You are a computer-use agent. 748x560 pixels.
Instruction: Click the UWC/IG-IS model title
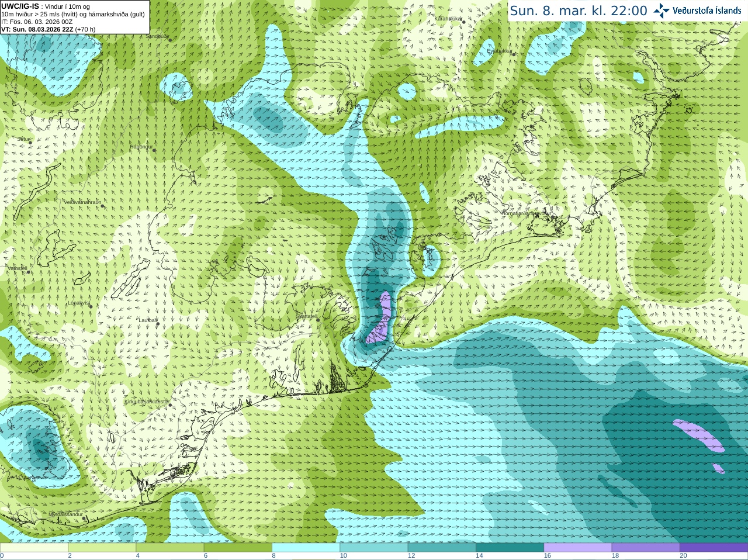click(x=20, y=6)
